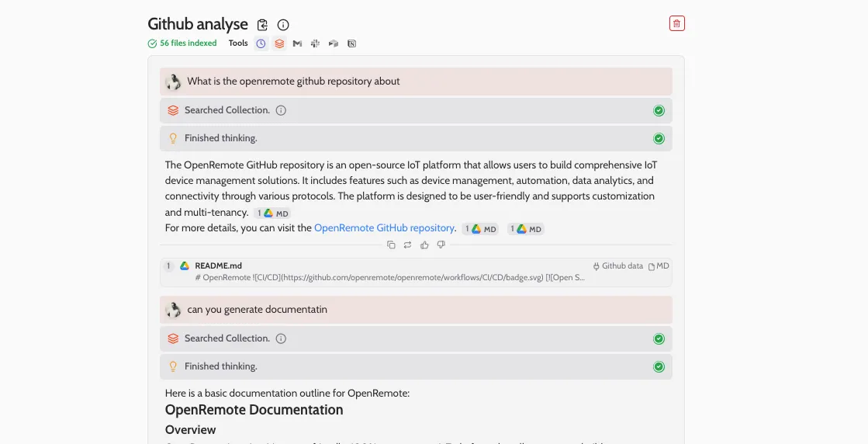The width and height of the screenshot is (868, 444).
Task: Click the Overview subheading
Action: tap(190, 429)
